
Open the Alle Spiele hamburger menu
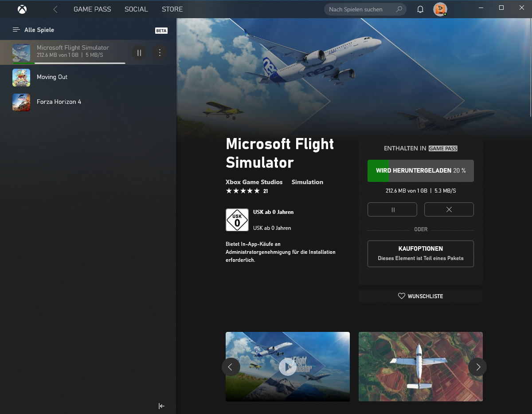[x=16, y=30]
